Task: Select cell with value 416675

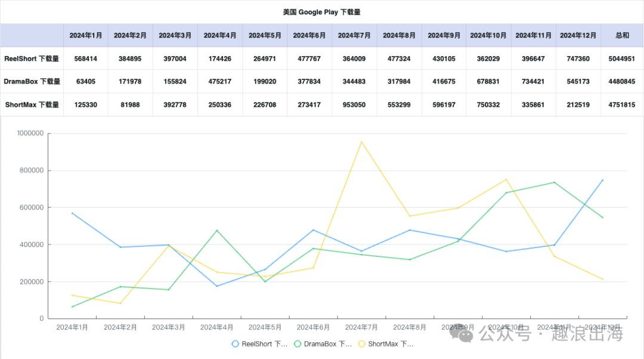Action: tap(444, 81)
